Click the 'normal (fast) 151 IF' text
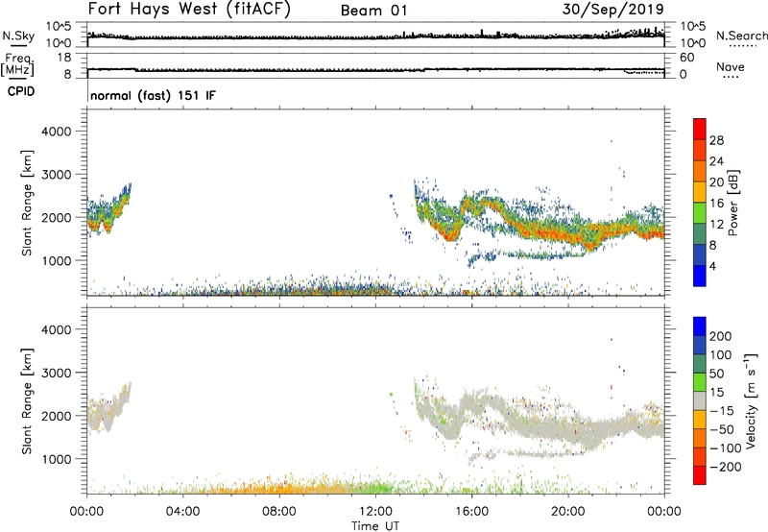The image size is (768, 532). [x=153, y=95]
